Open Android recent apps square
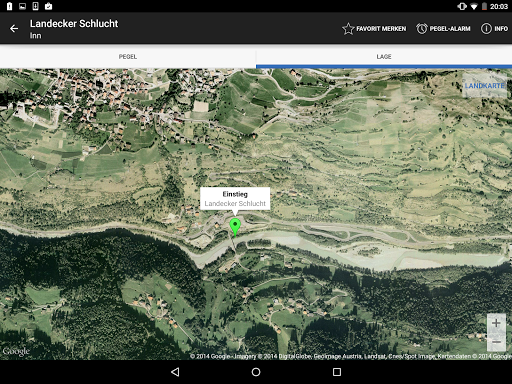 coord(337,372)
